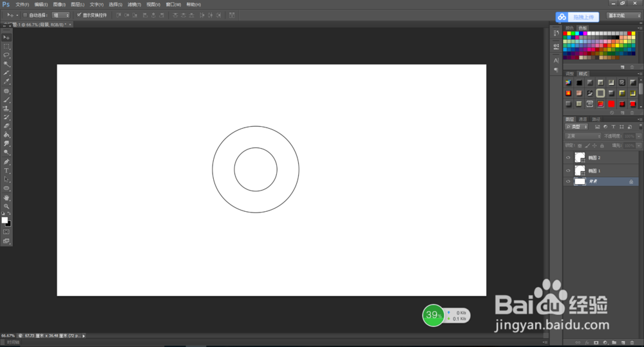Select the Pen tool
The image size is (644, 347).
(6, 162)
